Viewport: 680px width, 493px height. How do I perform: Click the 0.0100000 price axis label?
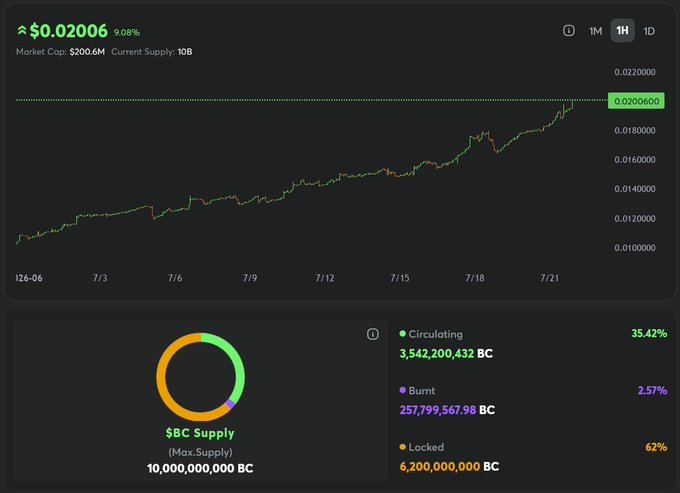point(635,248)
